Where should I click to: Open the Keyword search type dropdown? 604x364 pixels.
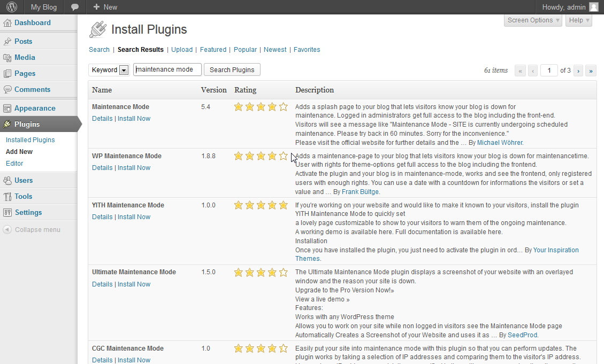point(124,70)
